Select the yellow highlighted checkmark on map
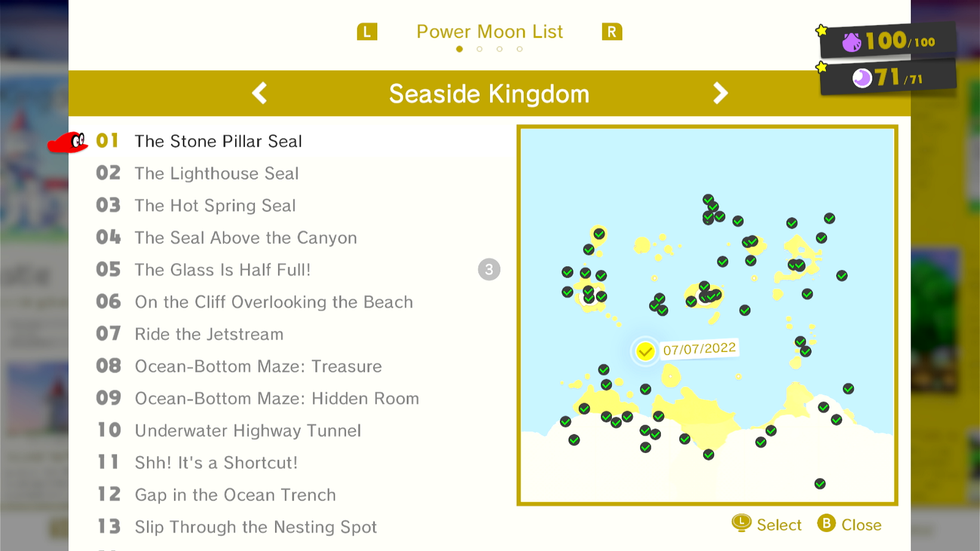This screenshot has width=980, height=551. coord(645,351)
